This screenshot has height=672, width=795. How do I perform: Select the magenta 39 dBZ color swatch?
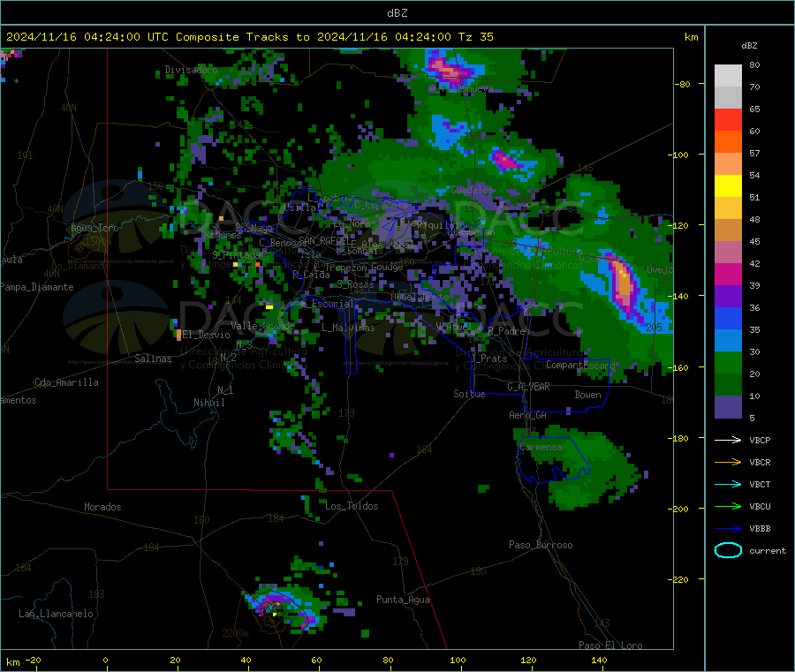click(x=728, y=274)
